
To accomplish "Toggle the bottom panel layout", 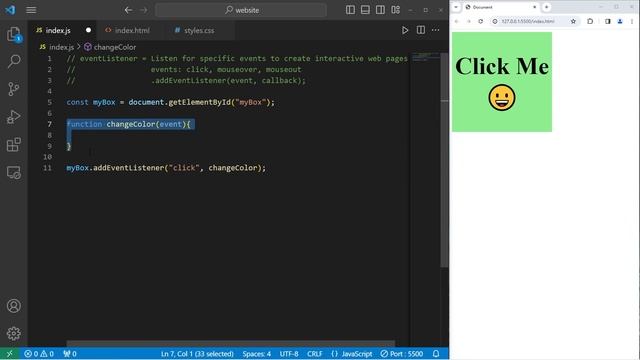I will click(x=365, y=10).
